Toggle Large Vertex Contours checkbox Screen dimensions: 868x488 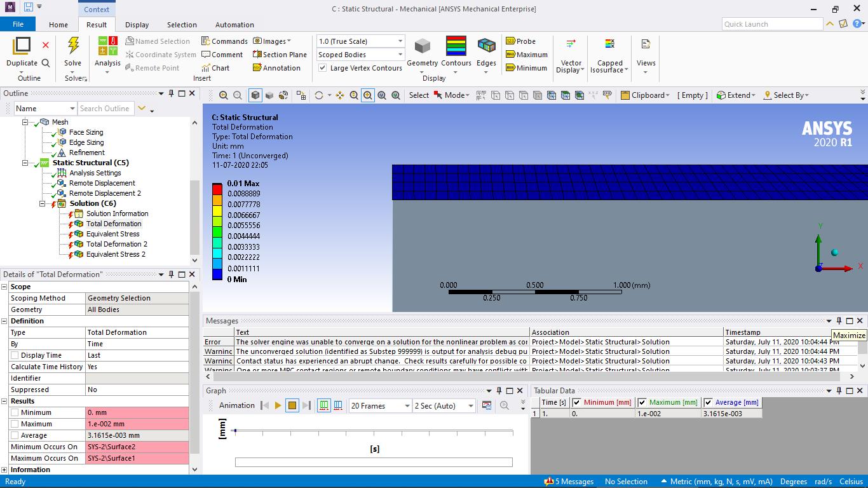tap(323, 68)
